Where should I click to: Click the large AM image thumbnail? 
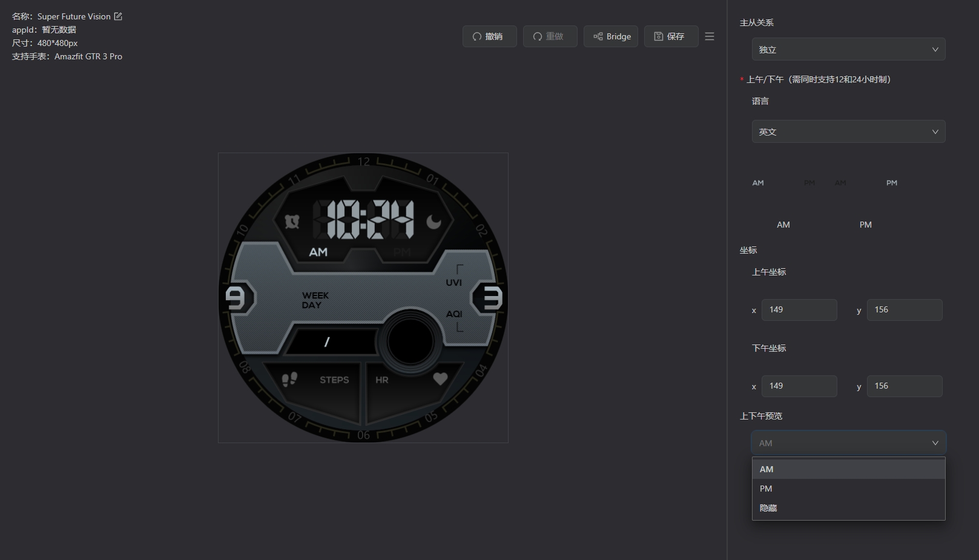click(783, 225)
